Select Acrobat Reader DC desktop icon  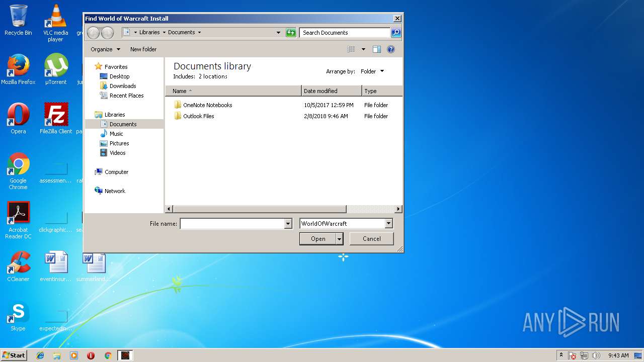tap(18, 221)
